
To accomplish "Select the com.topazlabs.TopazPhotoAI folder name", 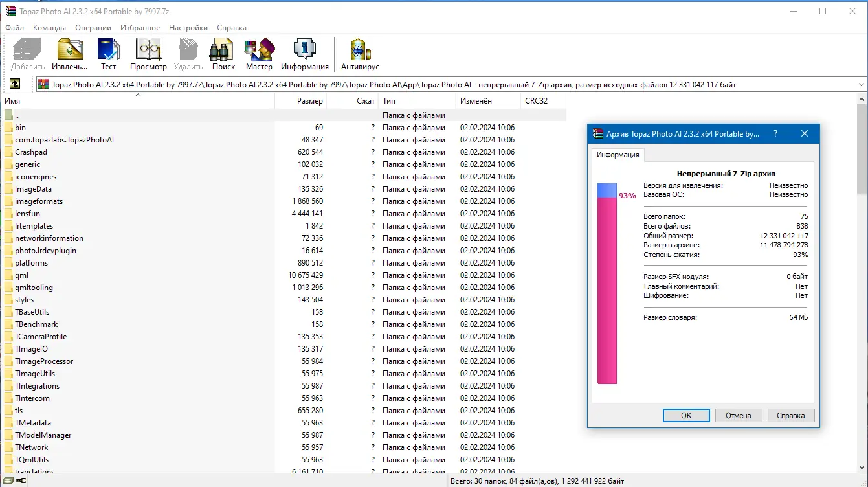I will [x=65, y=140].
